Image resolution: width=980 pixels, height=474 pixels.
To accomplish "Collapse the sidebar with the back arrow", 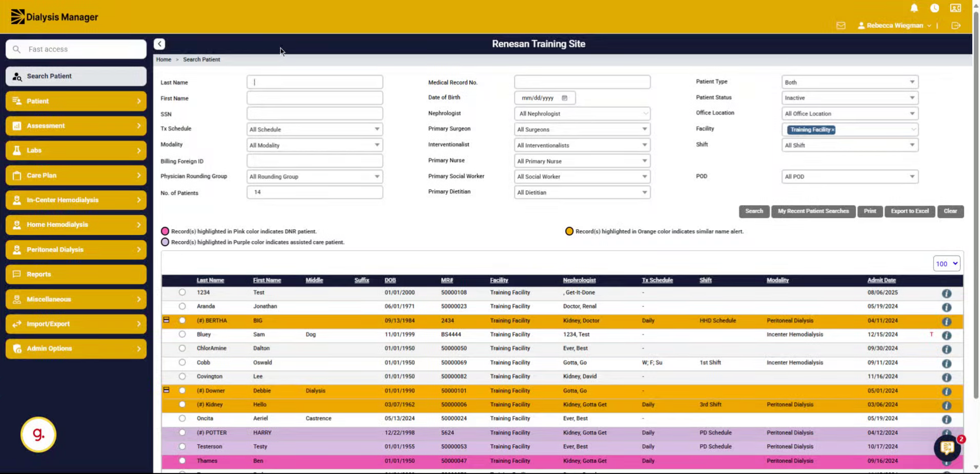I will 159,44.
